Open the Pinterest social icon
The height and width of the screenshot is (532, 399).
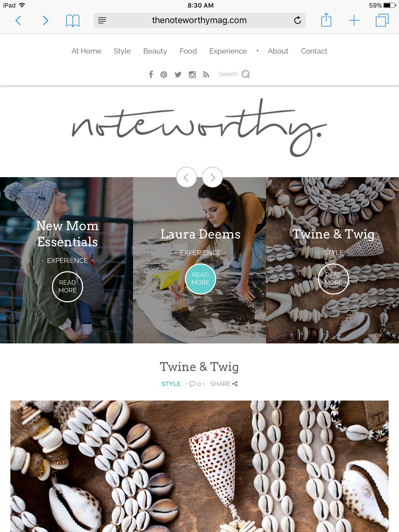coord(164,75)
